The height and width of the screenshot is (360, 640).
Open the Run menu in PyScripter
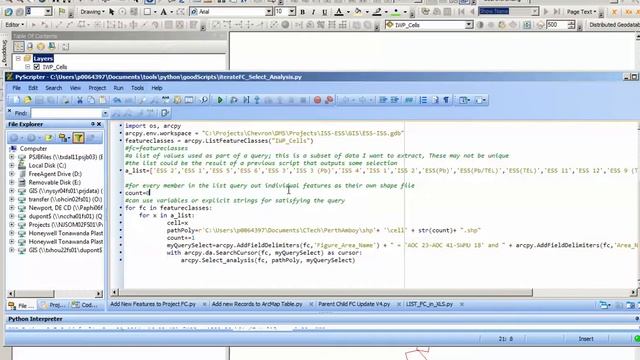tap(118, 88)
